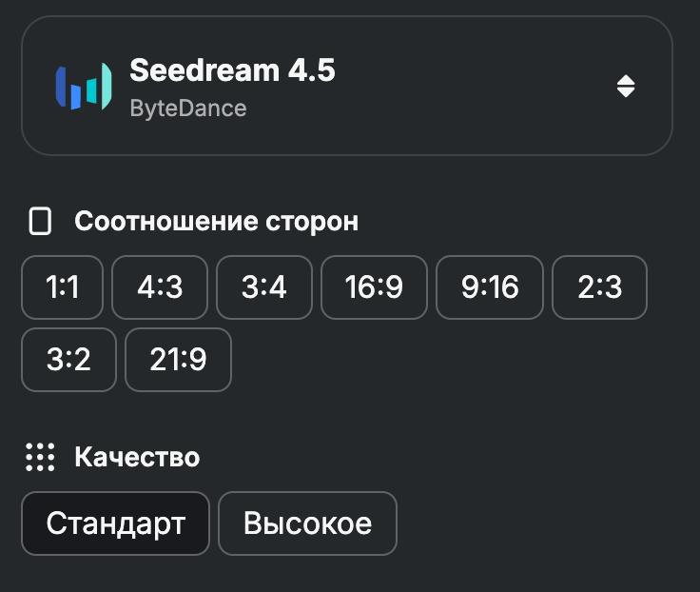Choose the 3:2 ratio option
Viewport: 700px width, 592px height.
pyautogui.click(x=68, y=360)
